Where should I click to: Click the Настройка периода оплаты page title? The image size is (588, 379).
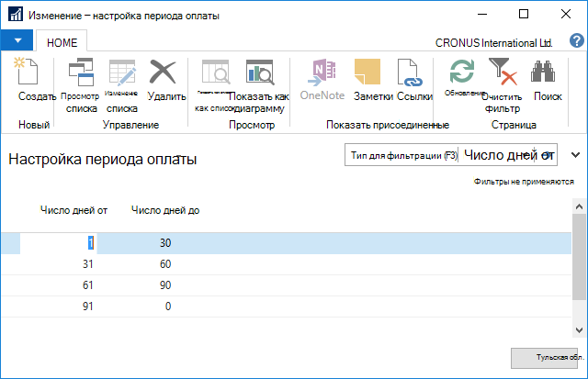pos(102,159)
